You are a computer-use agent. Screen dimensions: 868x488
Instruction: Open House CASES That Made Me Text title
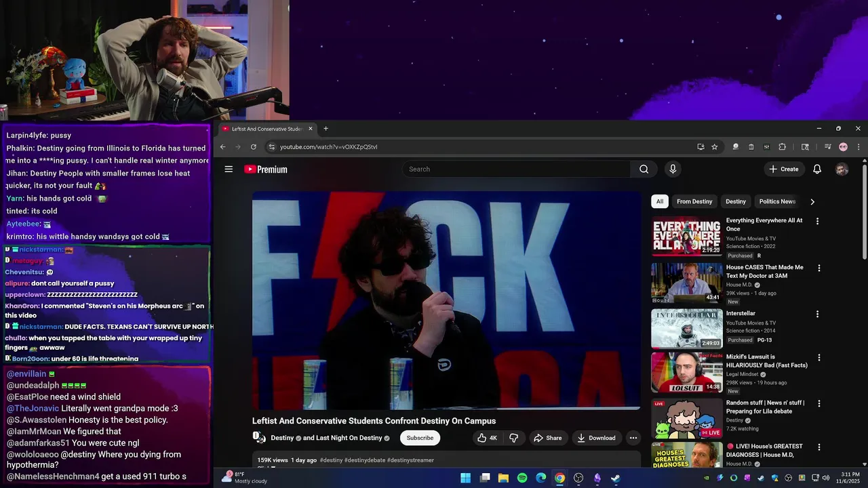(x=764, y=271)
